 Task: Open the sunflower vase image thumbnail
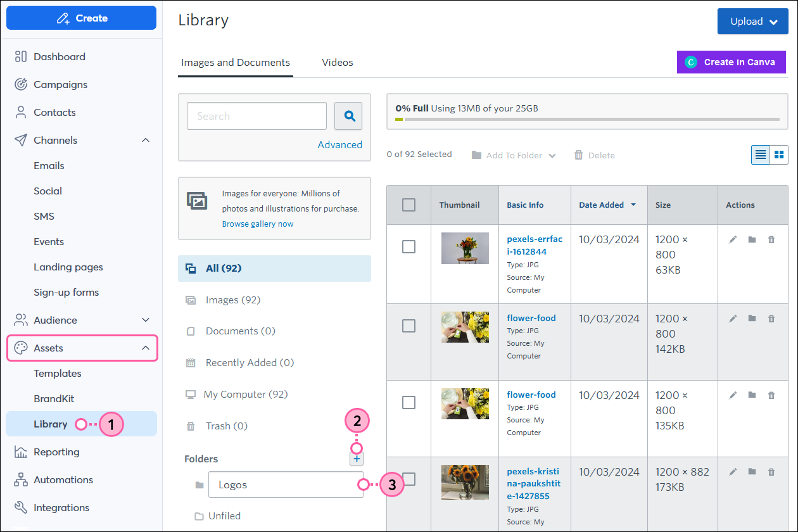(465, 482)
